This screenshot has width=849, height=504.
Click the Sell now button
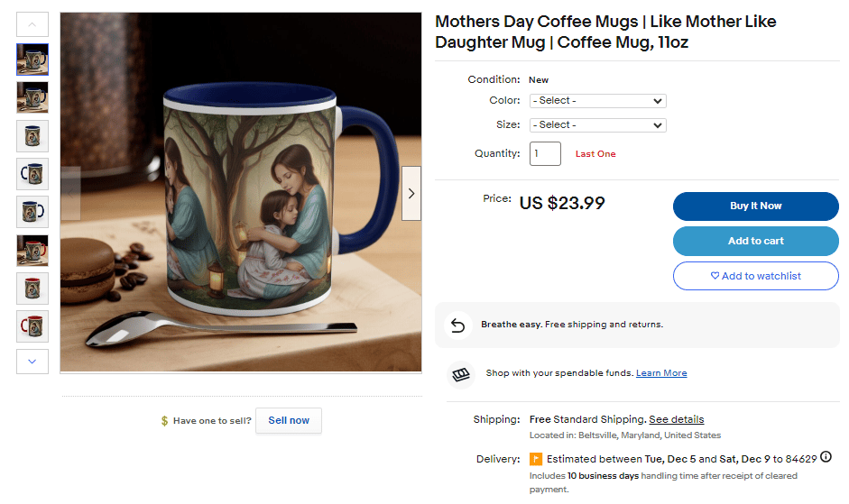tap(289, 421)
